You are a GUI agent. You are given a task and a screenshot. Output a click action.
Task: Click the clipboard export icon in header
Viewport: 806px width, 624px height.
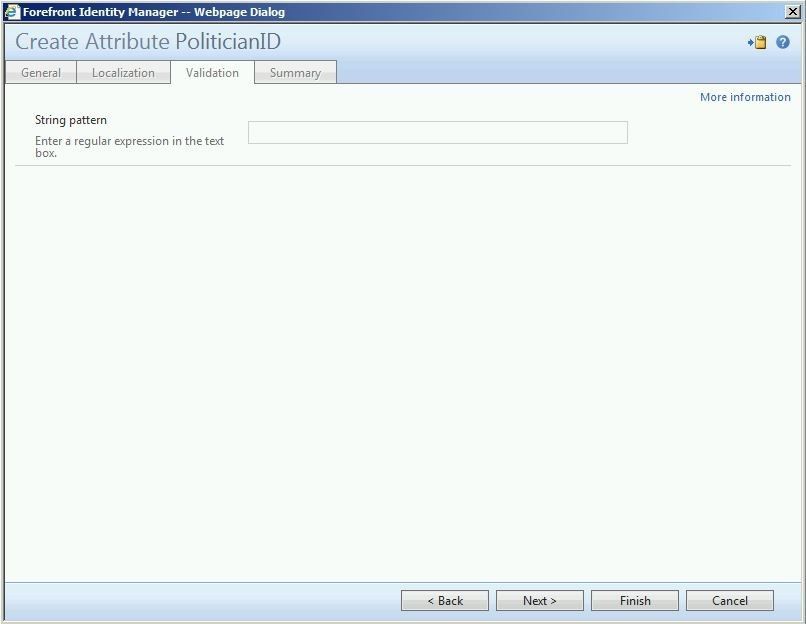[x=757, y=42]
